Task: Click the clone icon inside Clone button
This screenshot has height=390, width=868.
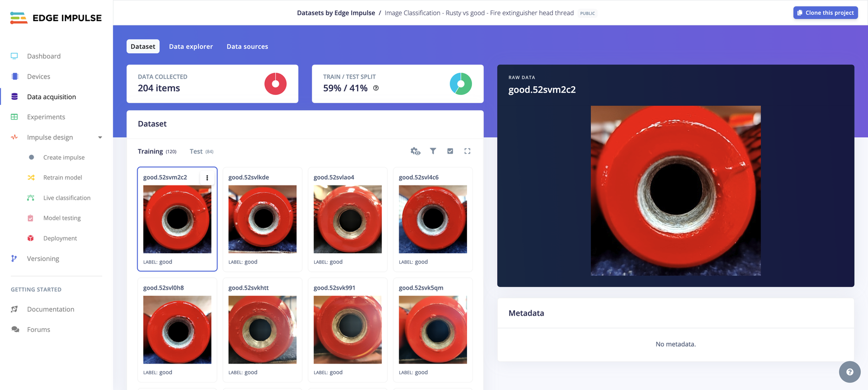Action: click(800, 12)
